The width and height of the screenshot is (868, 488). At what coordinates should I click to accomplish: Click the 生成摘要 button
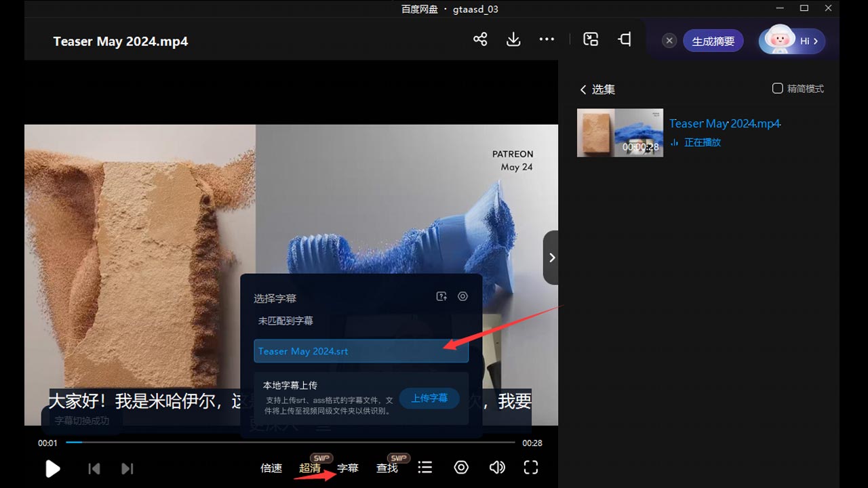(713, 41)
